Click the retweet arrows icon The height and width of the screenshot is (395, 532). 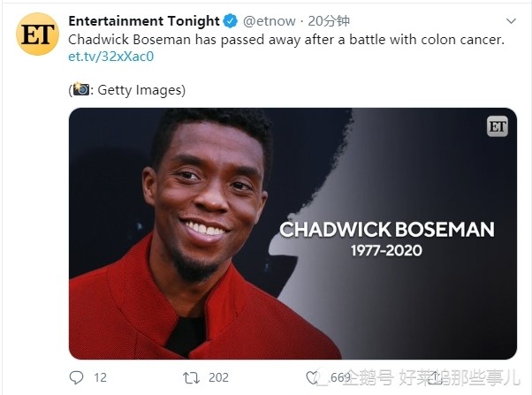point(191,377)
